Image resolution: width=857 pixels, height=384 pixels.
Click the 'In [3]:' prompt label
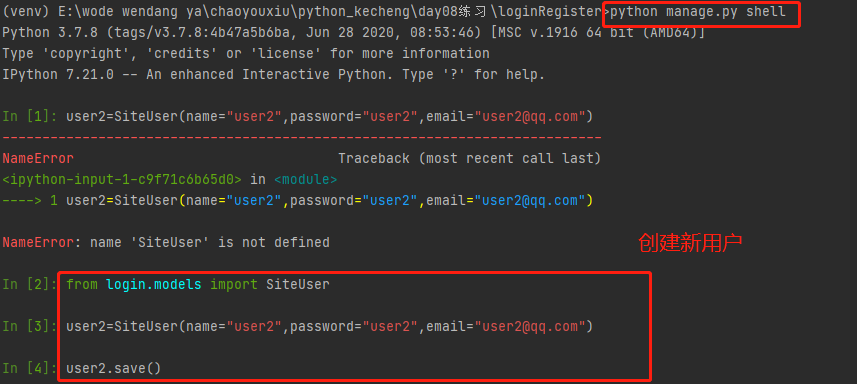[30, 327]
